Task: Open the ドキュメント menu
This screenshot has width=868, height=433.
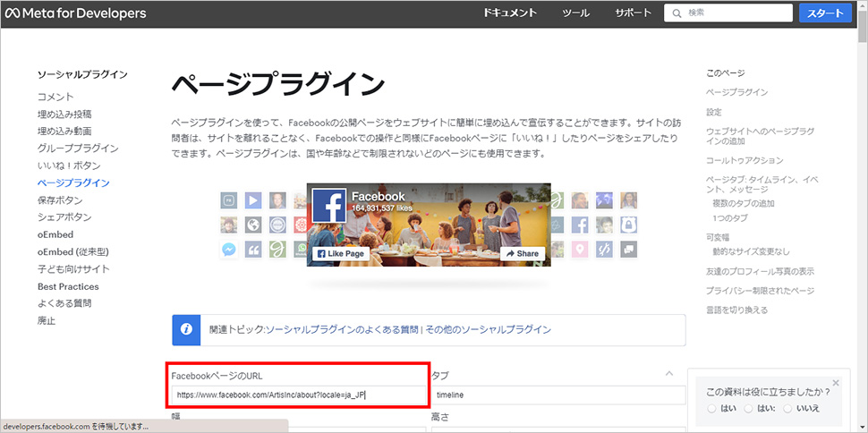Action: (510, 13)
